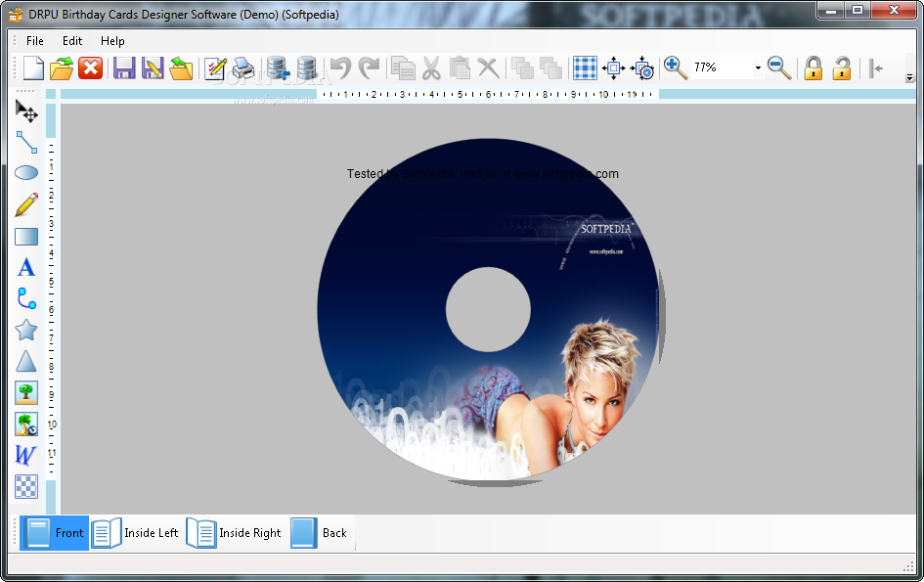Click the red X close document icon

(90, 67)
